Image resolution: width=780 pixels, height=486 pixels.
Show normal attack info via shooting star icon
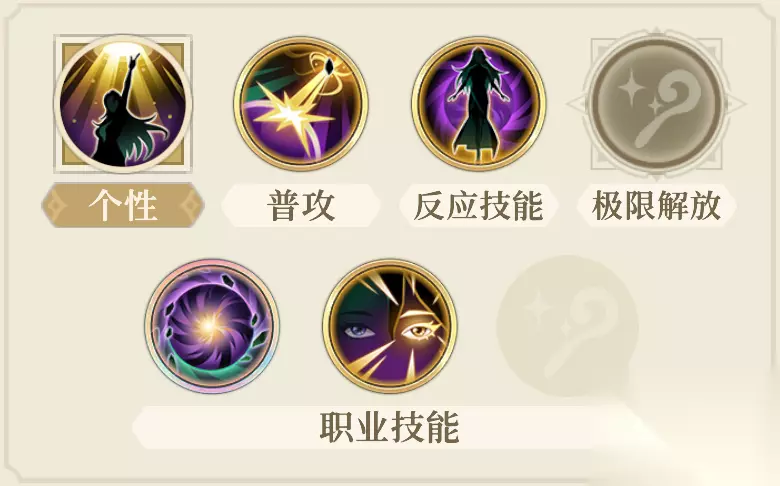[x=301, y=104]
